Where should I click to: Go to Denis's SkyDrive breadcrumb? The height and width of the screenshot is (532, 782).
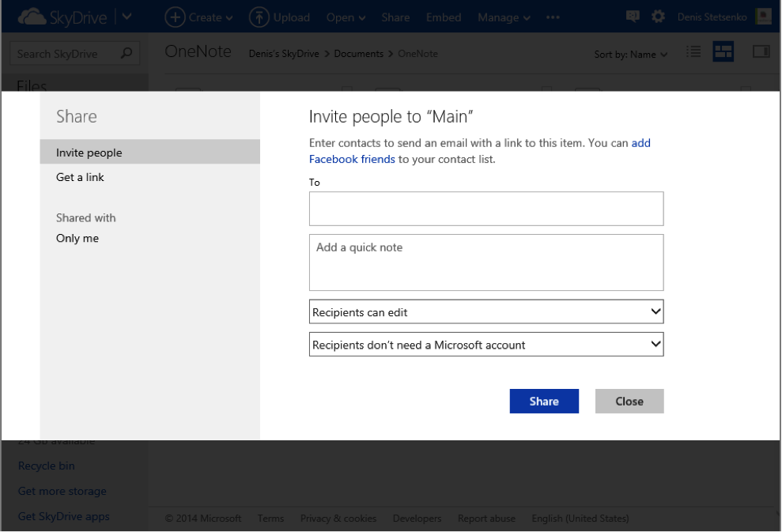coord(284,54)
